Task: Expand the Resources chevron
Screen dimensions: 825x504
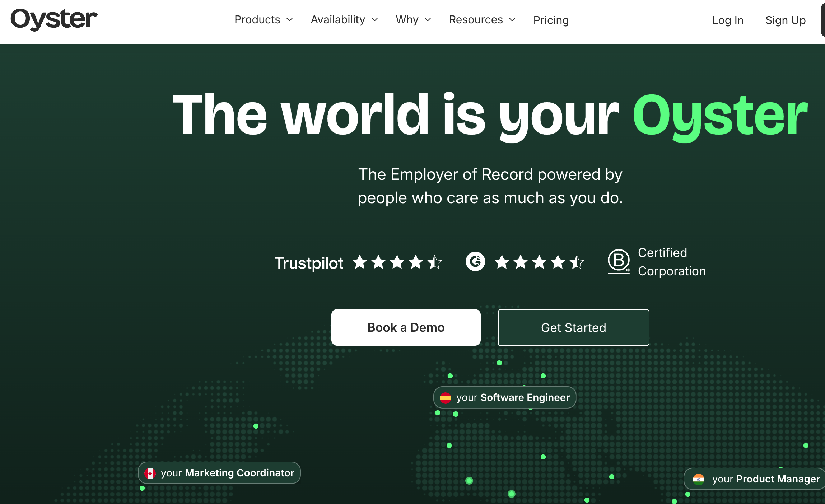Action: pos(513,20)
